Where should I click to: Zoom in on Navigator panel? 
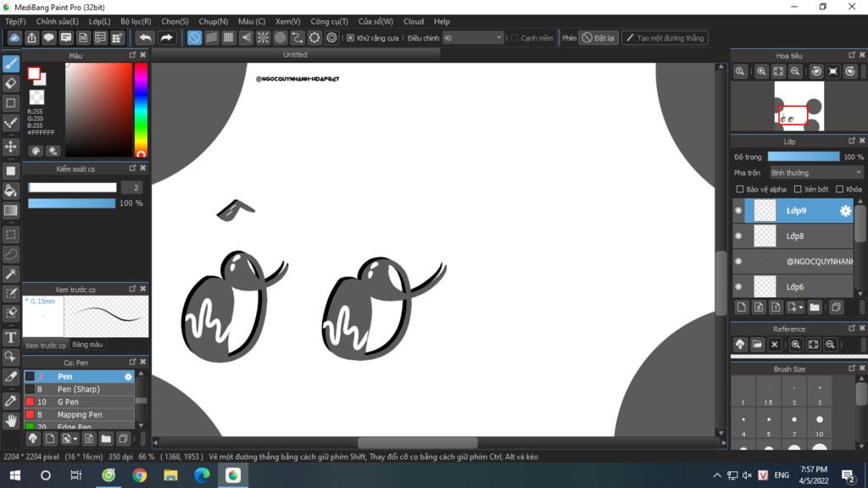[x=762, y=71]
